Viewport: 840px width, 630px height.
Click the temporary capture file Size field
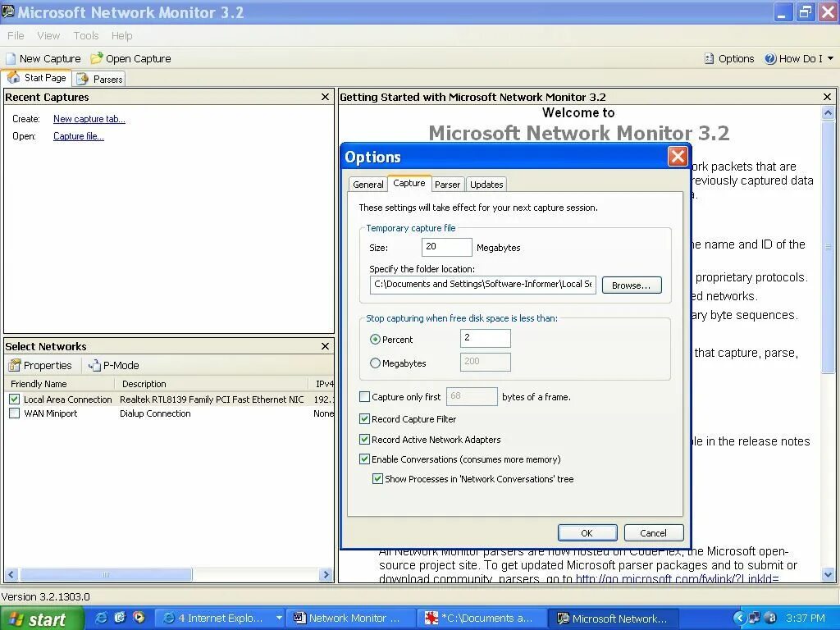click(447, 247)
